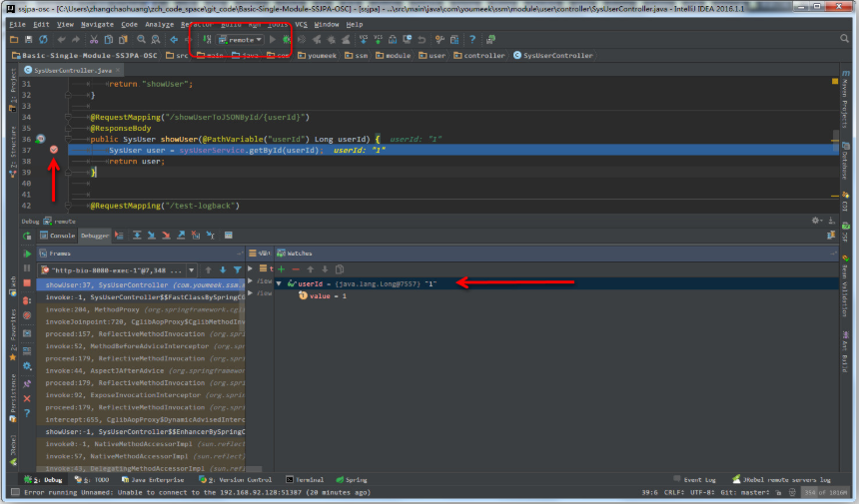Collapse the method fold at line 36

pyautogui.click(x=68, y=139)
